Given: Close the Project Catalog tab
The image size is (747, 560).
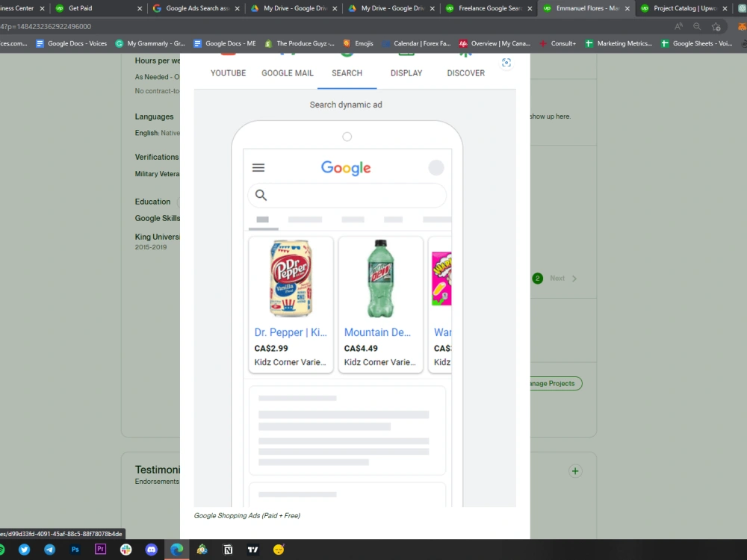Looking at the screenshot, I should 725,8.
